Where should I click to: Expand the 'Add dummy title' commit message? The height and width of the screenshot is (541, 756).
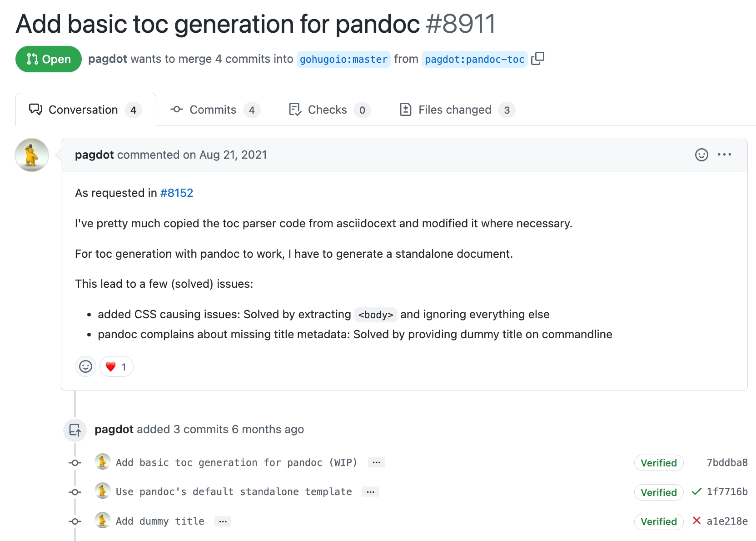tap(223, 521)
